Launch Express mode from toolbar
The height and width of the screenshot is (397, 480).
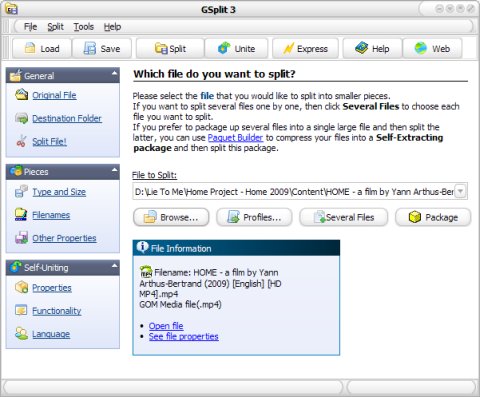(x=305, y=49)
